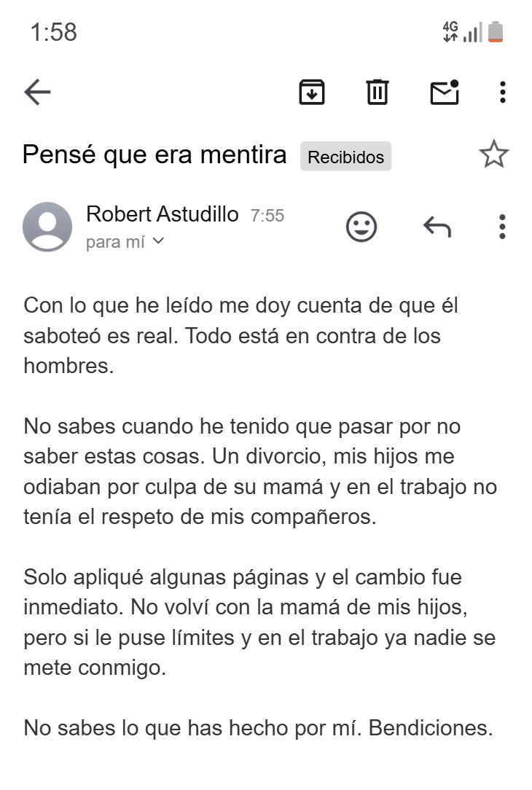Add an emoji reaction to message

(x=361, y=227)
